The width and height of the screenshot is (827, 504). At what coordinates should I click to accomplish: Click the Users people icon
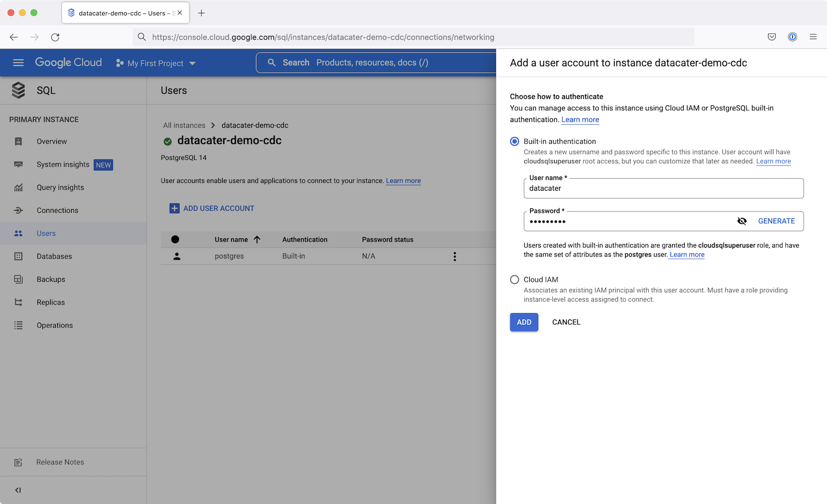coord(18,233)
